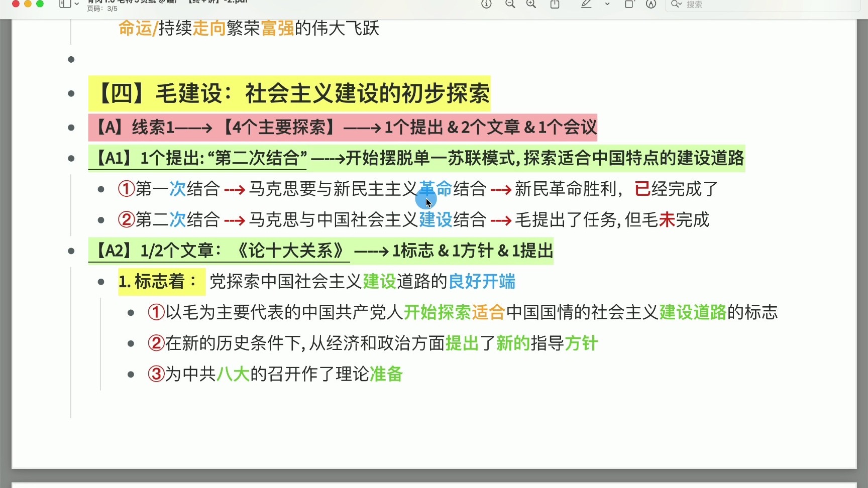Click the line ①第一次结合
The image size is (868, 488).
coord(418,189)
